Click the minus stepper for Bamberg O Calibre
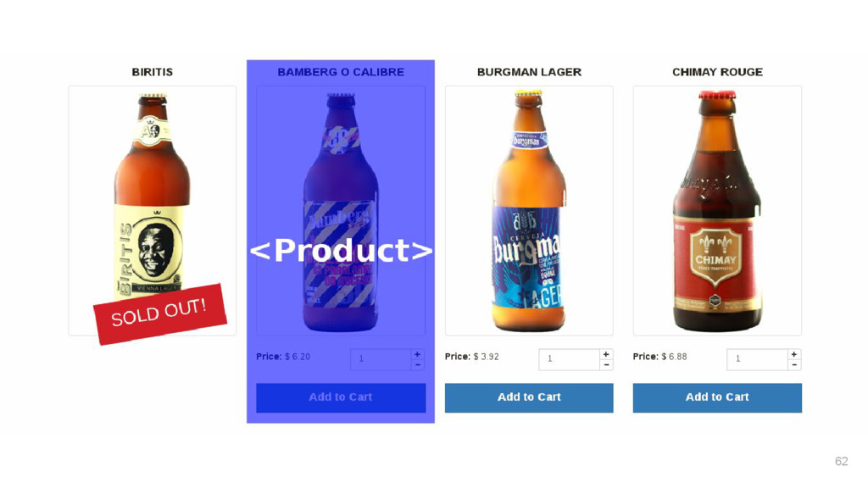 pyautogui.click(x=417, y=365)
